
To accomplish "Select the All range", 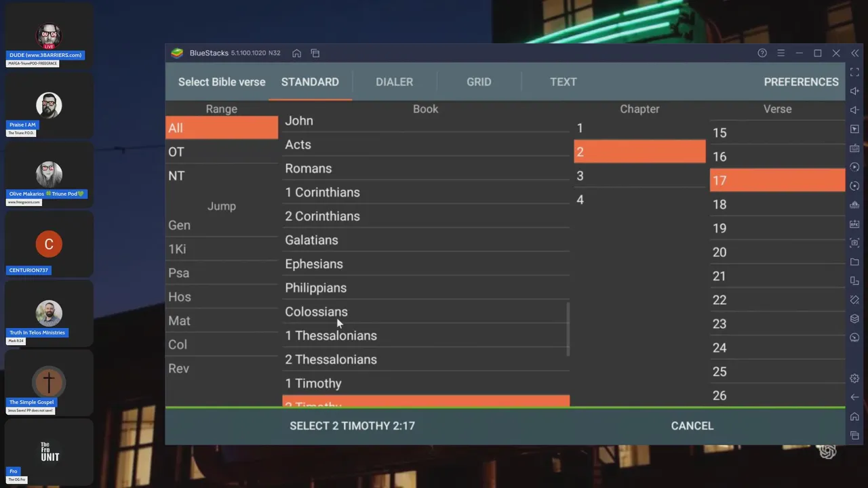I will click(x=222, y=127).
